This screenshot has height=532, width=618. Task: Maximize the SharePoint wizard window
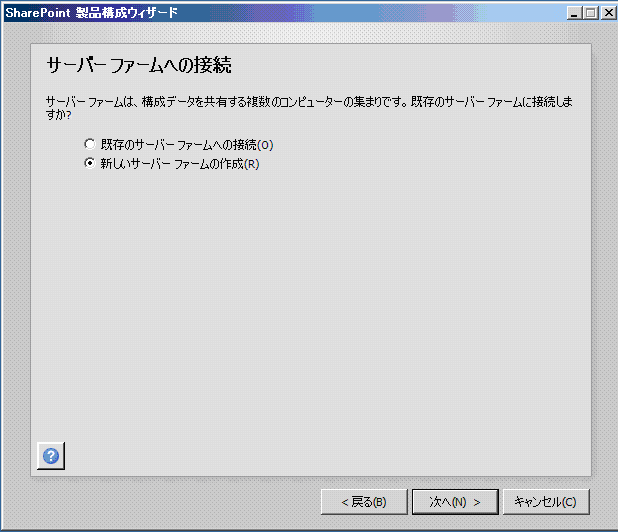point(590,13)
